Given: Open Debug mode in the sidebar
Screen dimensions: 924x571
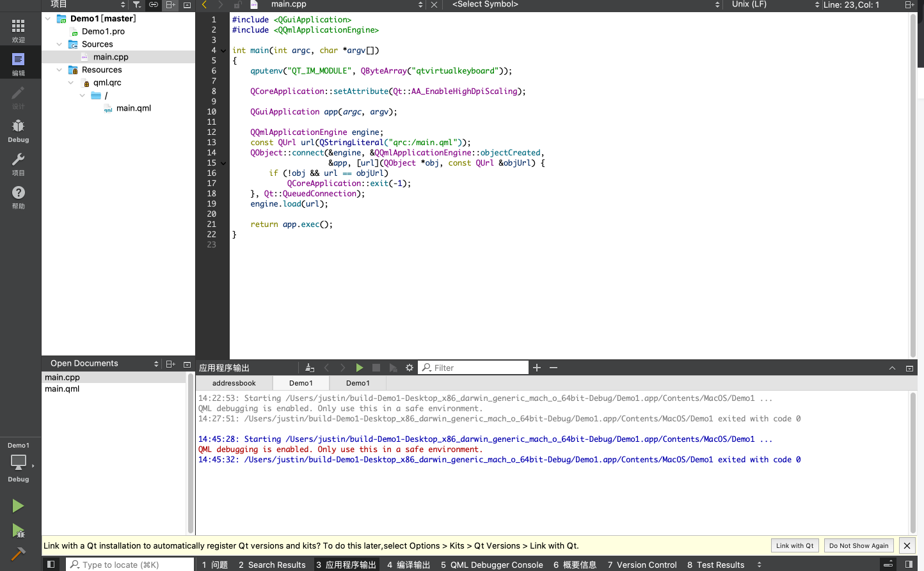Looking at the screenshot, I should (x=19, y=130).
